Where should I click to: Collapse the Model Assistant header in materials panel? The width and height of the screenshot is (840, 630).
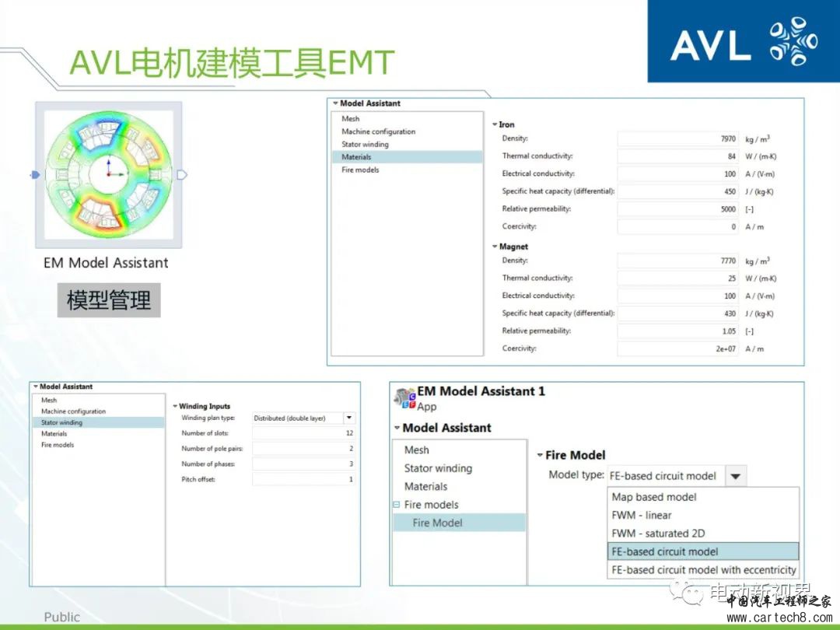tap(335, 103)
